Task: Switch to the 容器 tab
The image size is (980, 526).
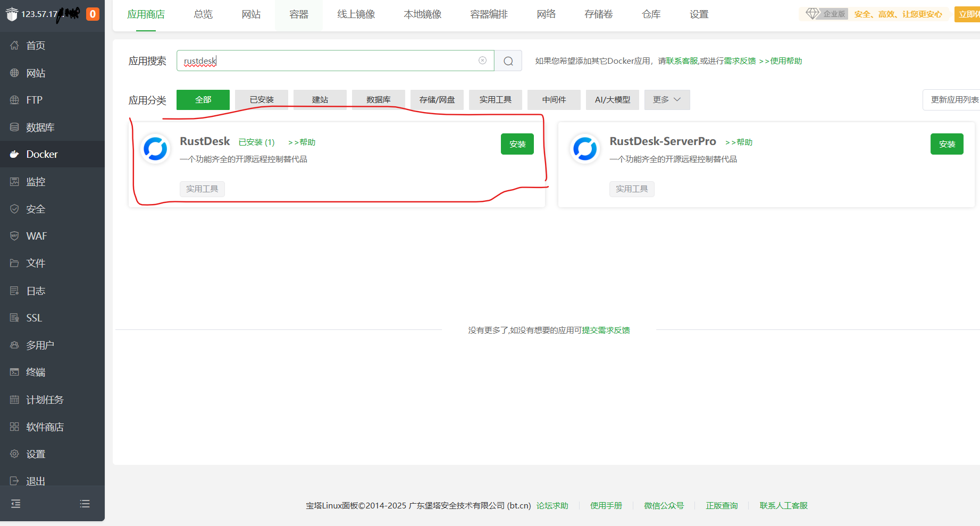Action: coord(299,14)
